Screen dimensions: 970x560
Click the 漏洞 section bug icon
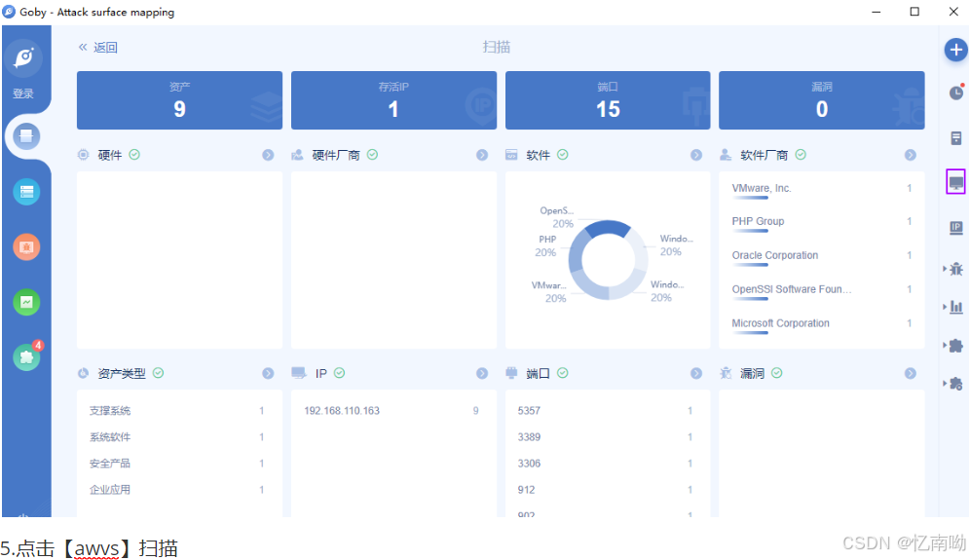coord(726,373)
